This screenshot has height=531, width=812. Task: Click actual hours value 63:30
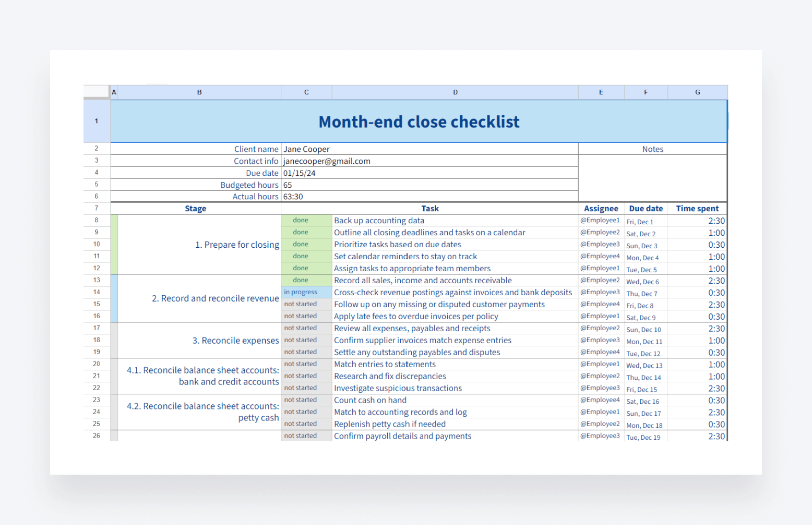429,197
